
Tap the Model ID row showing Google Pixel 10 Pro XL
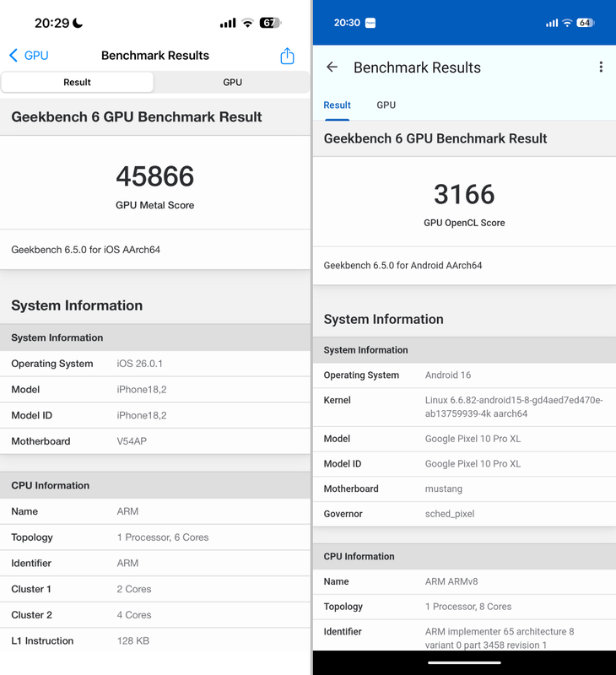(464, 464)
